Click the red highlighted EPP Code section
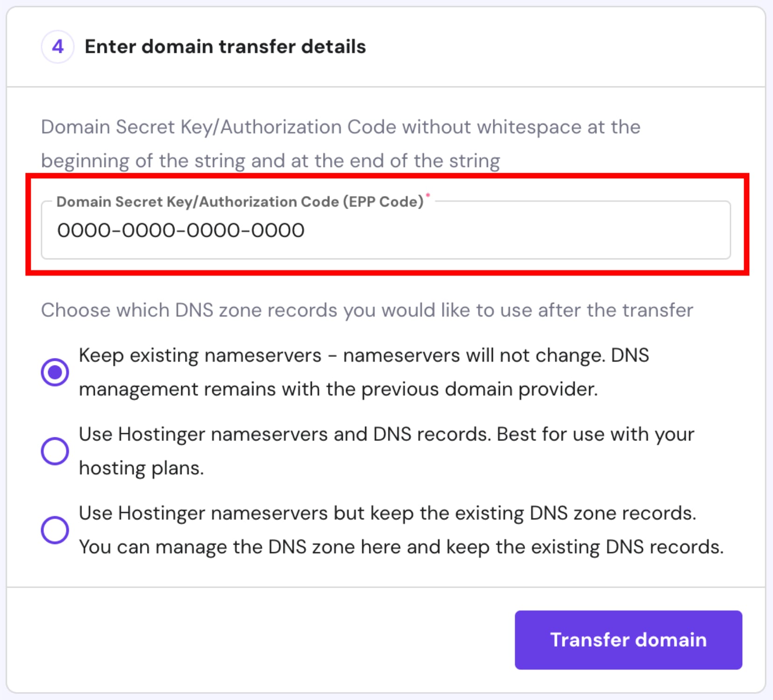Screen dimensions: 773x700 pyautogui.click(x=386, y=224)
